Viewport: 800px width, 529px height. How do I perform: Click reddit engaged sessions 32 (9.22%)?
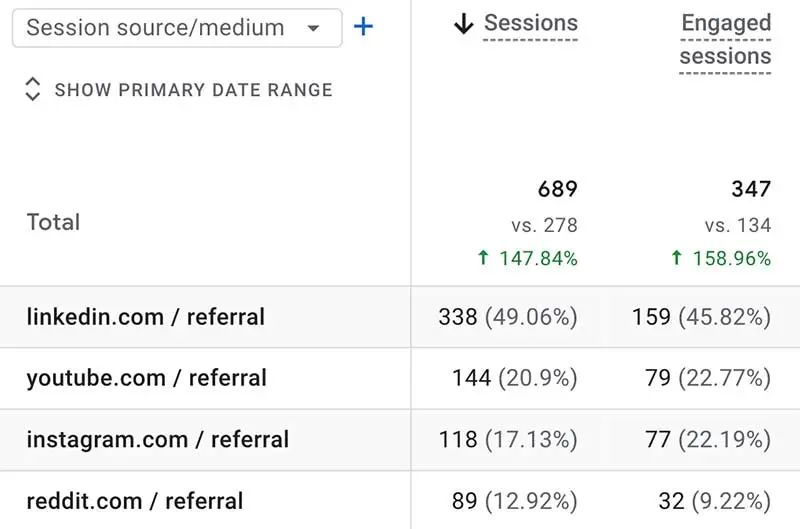coord(715,501)
